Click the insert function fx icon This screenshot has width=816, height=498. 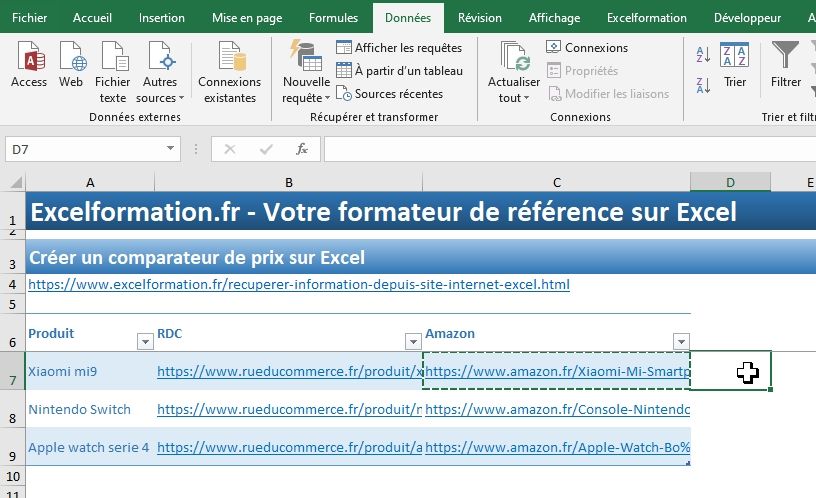coord(301,149)
